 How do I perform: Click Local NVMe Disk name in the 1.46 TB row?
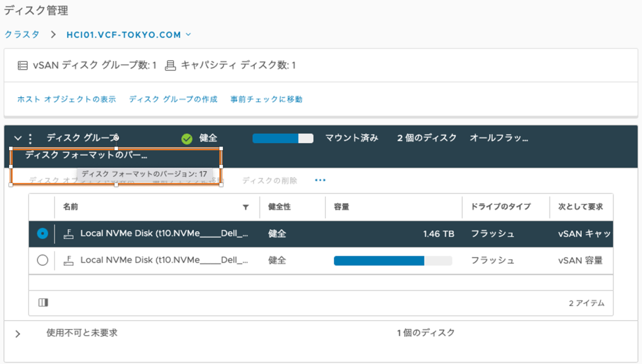(x=164, y=234)
